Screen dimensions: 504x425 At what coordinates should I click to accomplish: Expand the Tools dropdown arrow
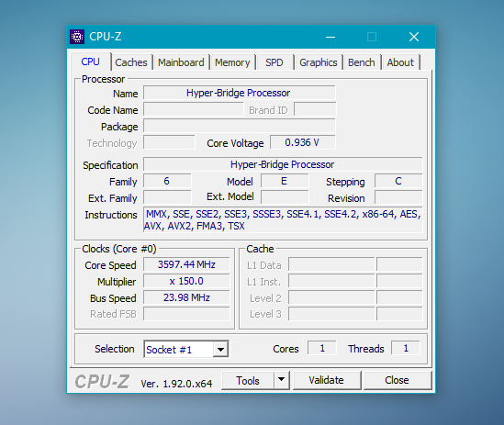point(281,380)
